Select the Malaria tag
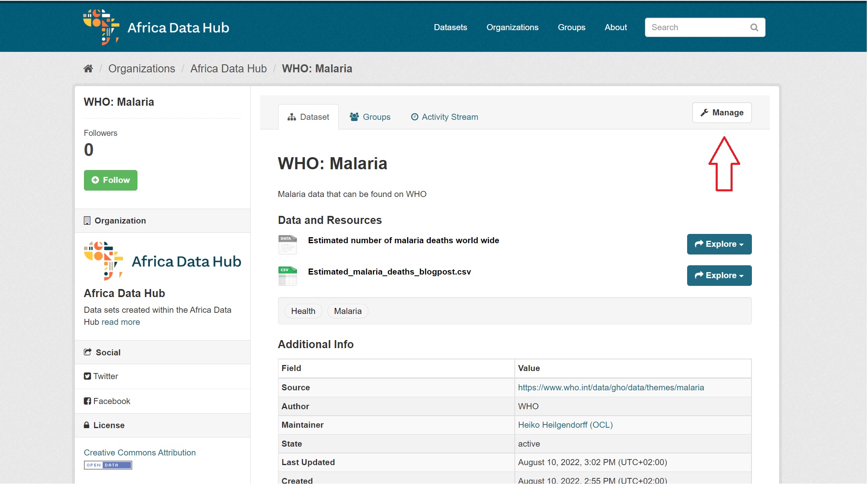 [348, 311]
